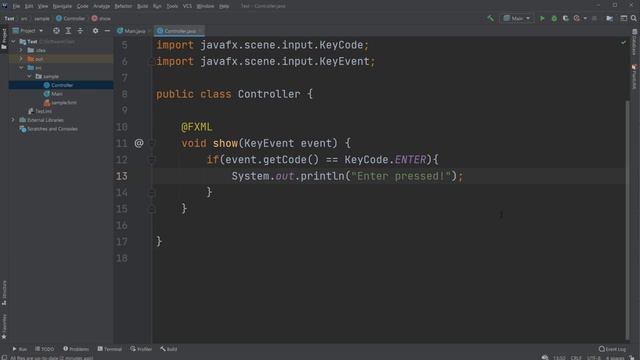Expand the .idea folder in the tree
Screen dimensions: 640x360
[x=21, y=50]
